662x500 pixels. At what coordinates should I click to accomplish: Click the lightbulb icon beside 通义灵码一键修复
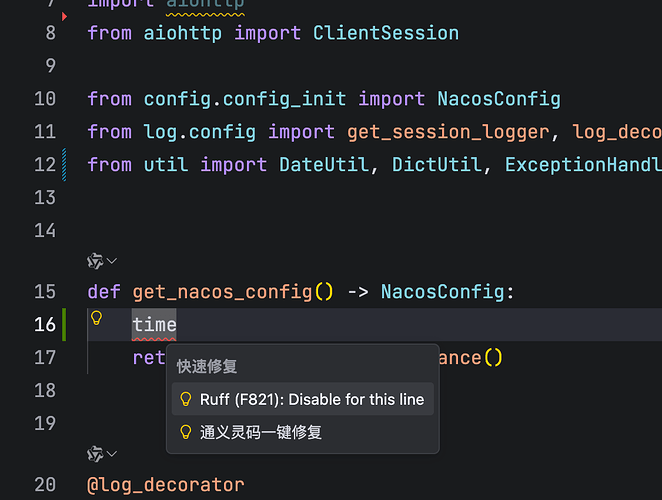pyautogui.click(x=185, y=432)
